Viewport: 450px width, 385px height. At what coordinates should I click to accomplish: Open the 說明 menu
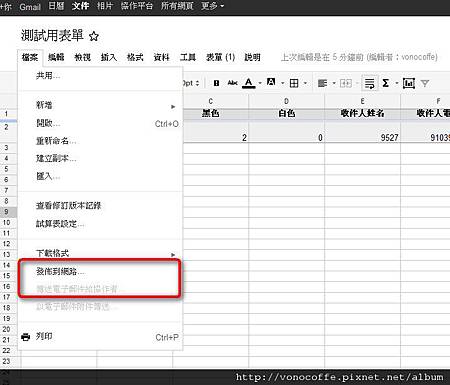[252, 57]
